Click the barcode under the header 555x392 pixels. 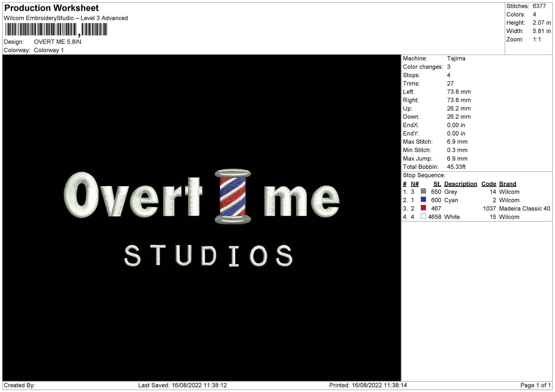point(56,30)
